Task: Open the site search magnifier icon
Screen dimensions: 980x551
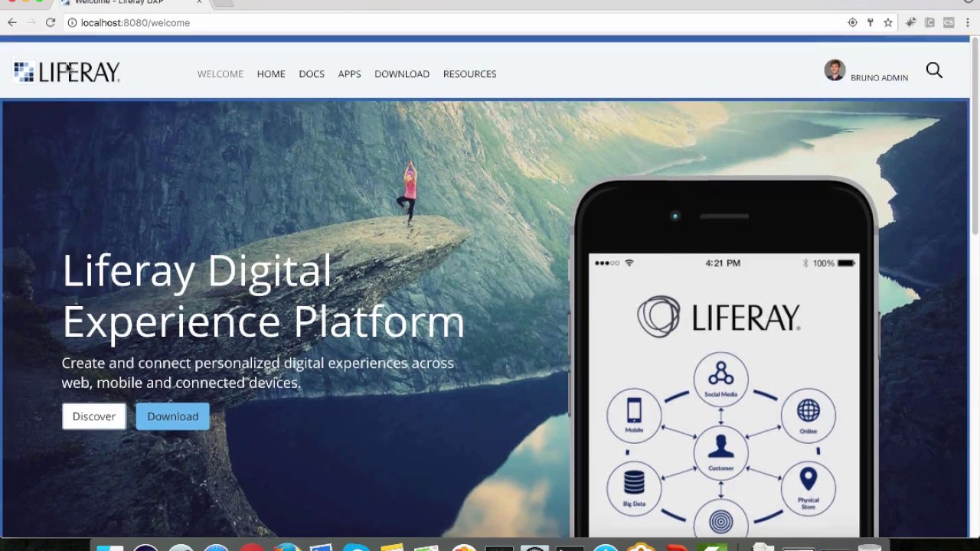Action: pos(934,70)
